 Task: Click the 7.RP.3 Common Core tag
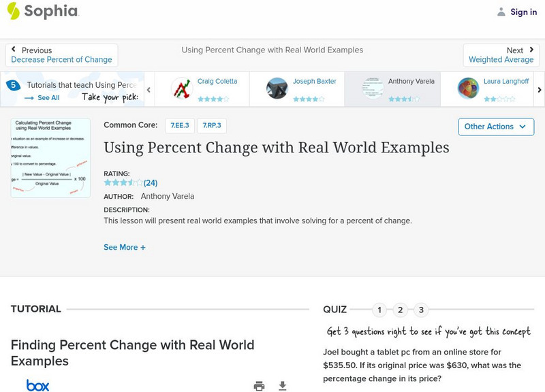tap(213, 125)
